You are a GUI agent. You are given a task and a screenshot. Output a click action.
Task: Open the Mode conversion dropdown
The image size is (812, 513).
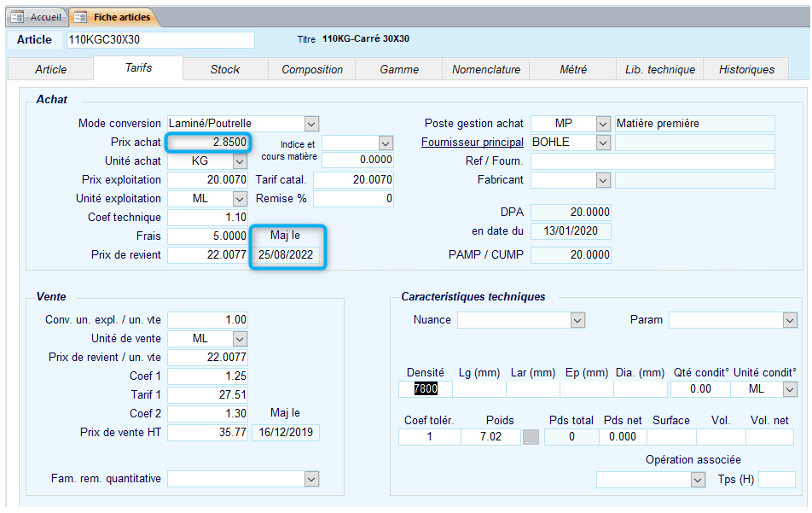click(311, 124)
